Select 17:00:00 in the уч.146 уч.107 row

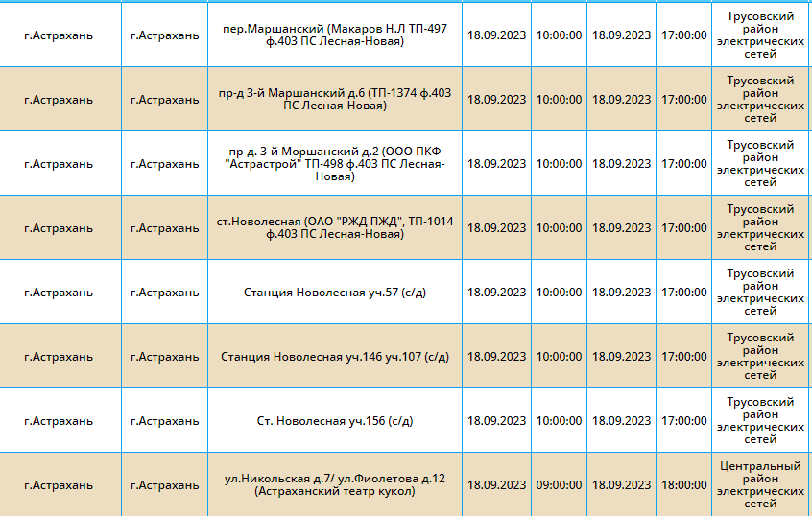coord(683,356)
